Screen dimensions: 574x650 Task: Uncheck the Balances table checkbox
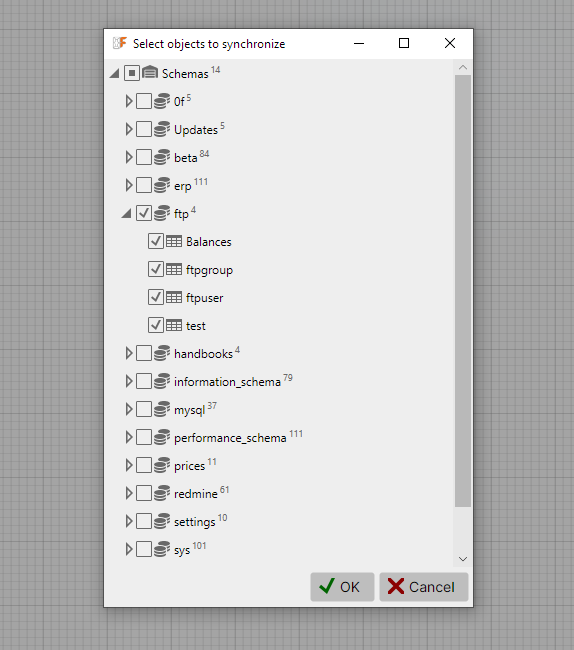tap(156, 241)
